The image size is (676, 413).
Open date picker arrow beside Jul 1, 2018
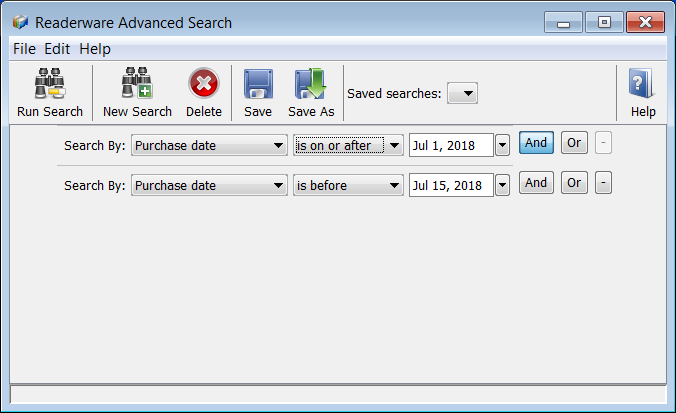[x=502, y=145]
